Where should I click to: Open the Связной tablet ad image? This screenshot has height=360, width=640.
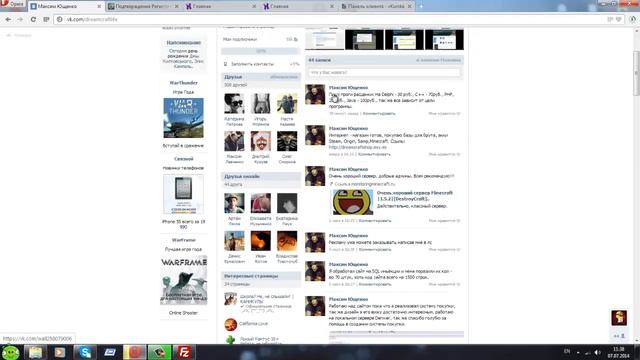pyautogui.click(x=183, y=194)
